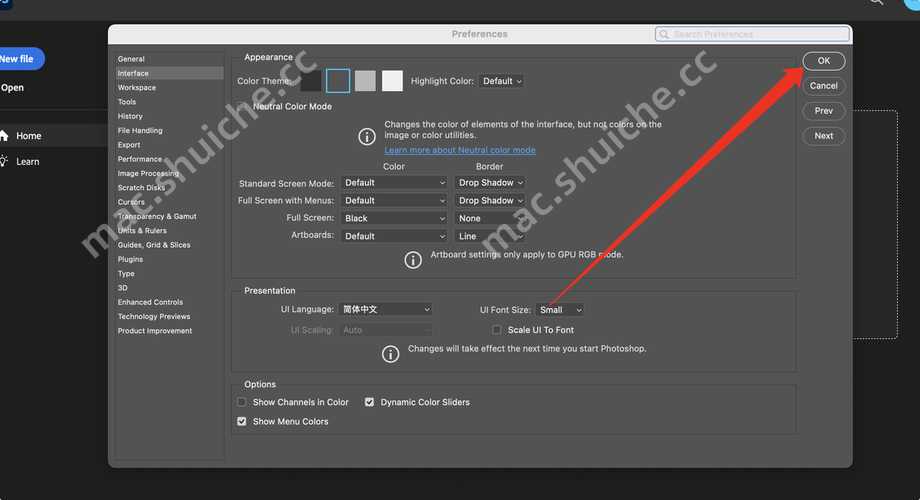Image resolution: width=920 pixels, height=500 pixels.
Task: Switch to Performance preferences category
Action: 140,159
